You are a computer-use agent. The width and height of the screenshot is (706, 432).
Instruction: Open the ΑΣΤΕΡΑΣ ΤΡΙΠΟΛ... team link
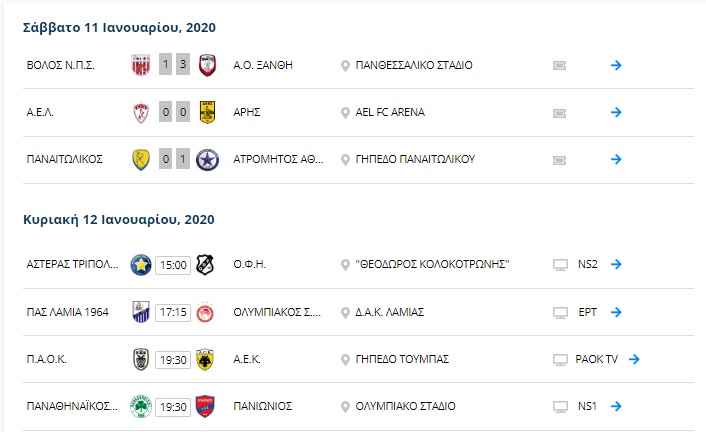(x=72, y=264)
